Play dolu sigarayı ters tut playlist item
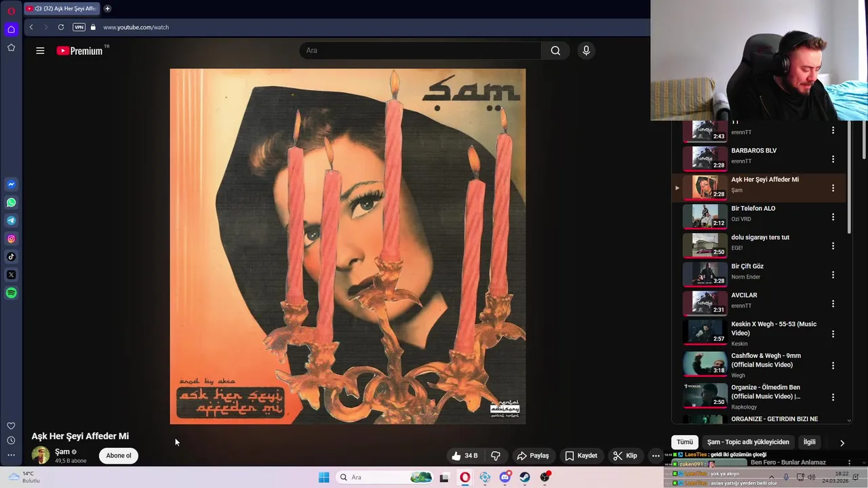Screen dimensions: 868x488 (759, 245)
